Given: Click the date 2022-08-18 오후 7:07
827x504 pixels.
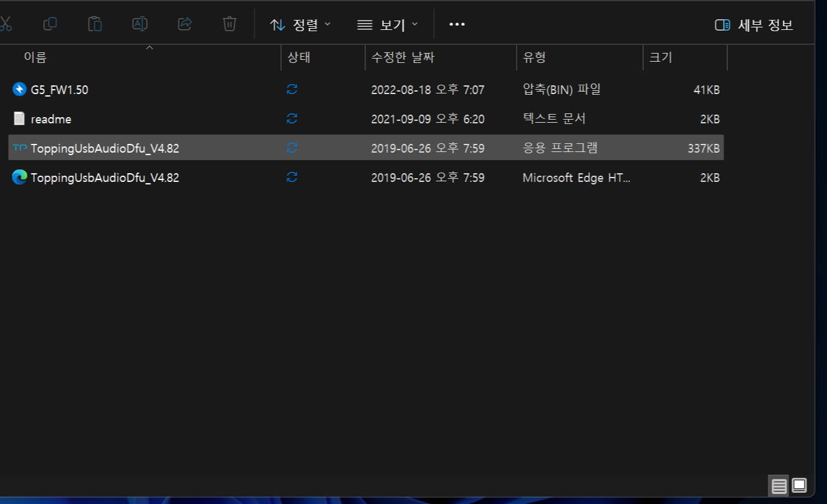Looking at the screenshot, I should [428, 90].
